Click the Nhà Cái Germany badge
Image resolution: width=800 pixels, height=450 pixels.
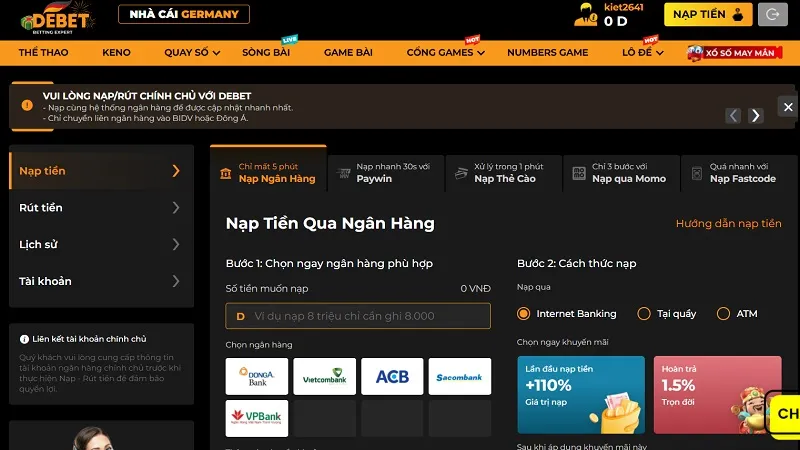[x=184, y=14]
